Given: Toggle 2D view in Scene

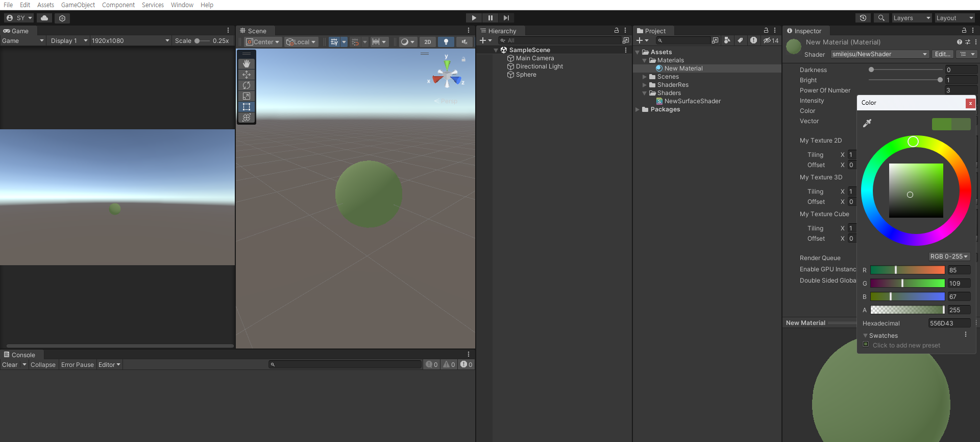Looking at the screenshot, I should point(428,42).
